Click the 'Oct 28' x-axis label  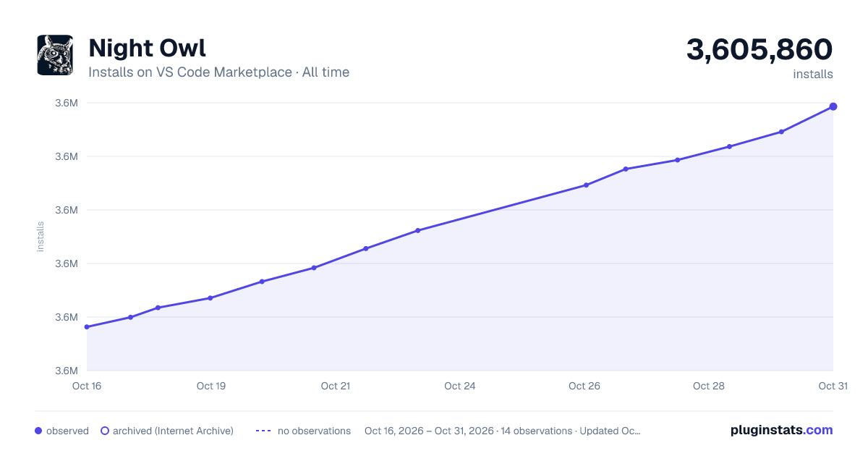coord(709,386)
